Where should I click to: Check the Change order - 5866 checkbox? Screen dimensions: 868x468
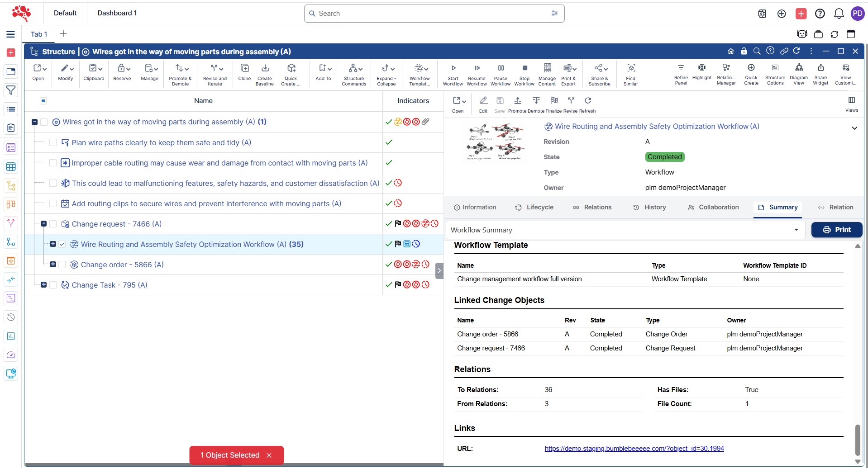(62, 265)
